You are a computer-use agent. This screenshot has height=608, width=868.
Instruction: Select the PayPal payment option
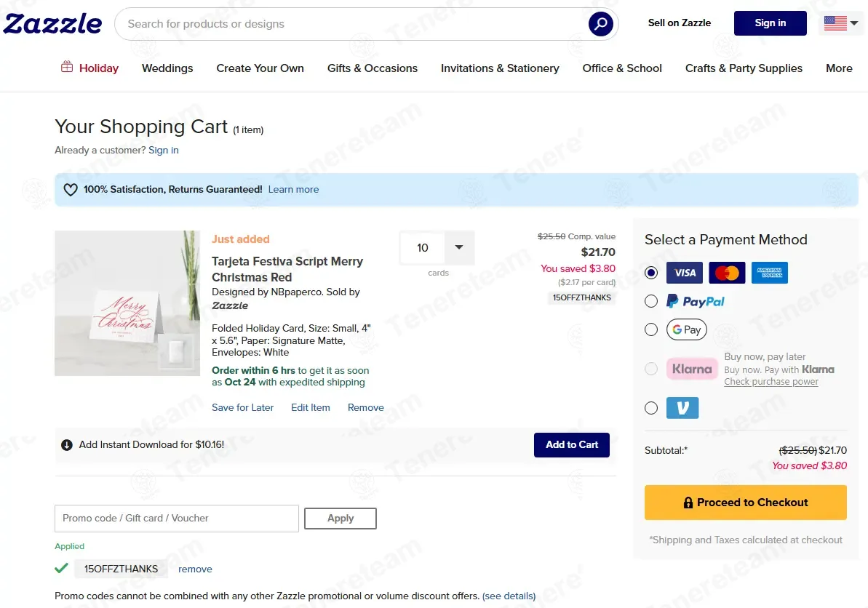(651, 301)
